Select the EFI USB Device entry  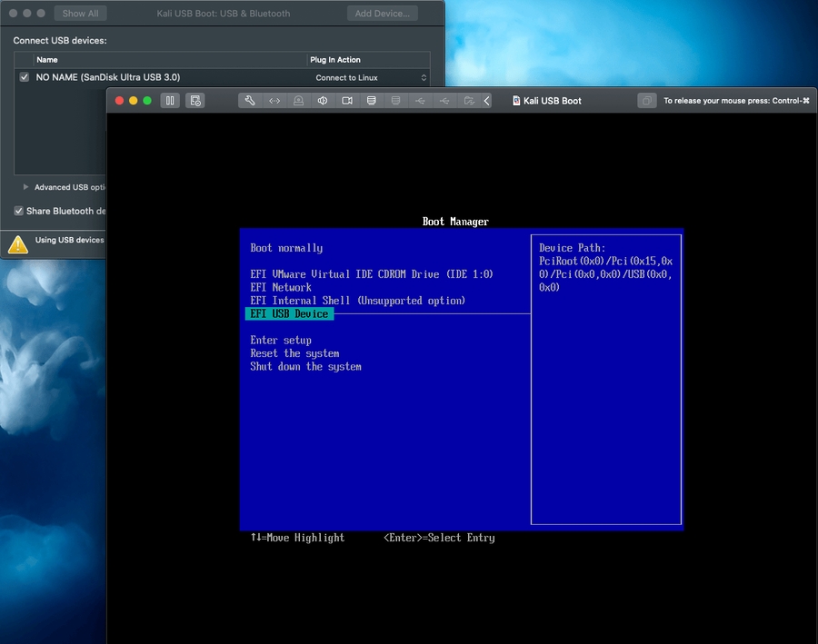(x=289, y=313)
